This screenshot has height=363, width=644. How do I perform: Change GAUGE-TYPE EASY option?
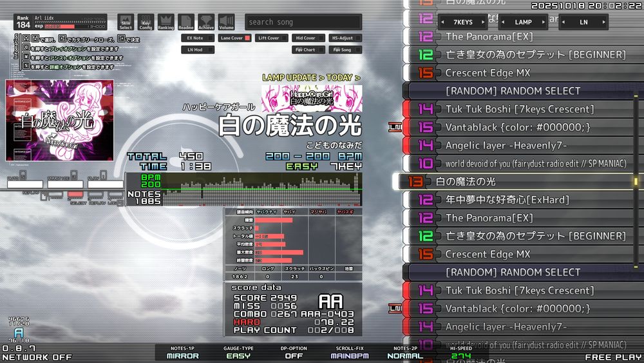click(238, 353)
